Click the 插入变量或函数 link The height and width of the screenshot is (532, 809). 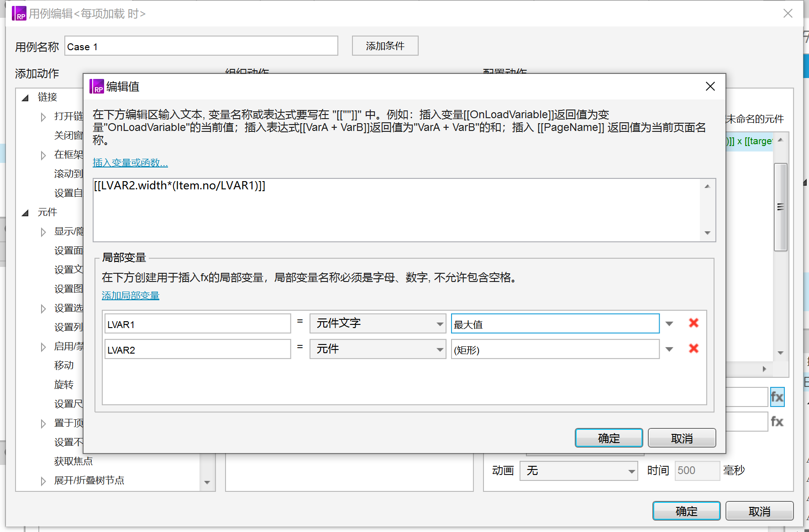point(130,162)
